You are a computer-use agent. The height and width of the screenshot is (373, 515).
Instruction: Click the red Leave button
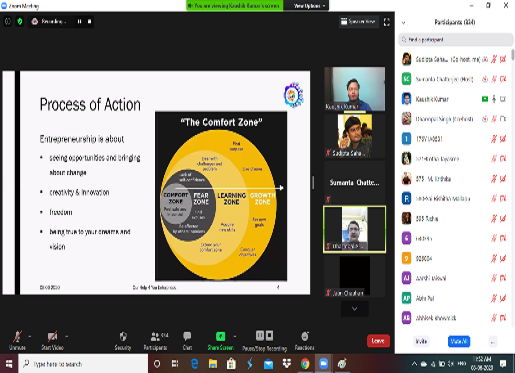click(x=378, y=341)
